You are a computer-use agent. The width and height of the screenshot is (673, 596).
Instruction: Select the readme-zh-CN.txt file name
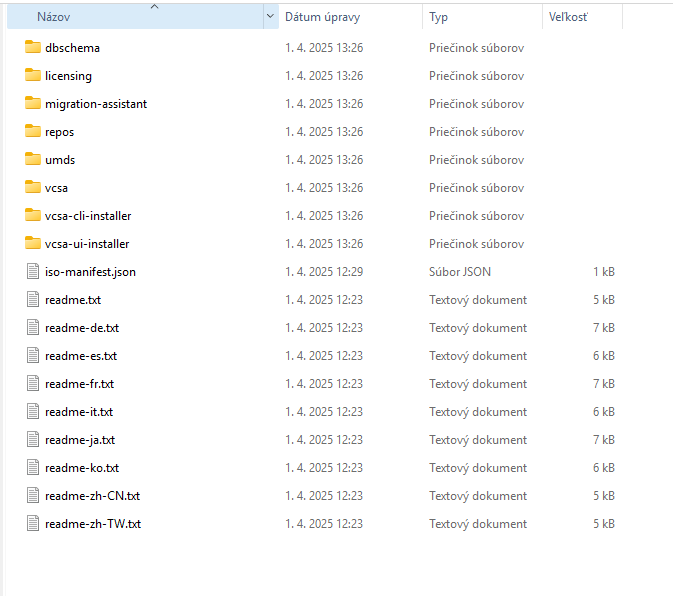(x=93, y=496)
